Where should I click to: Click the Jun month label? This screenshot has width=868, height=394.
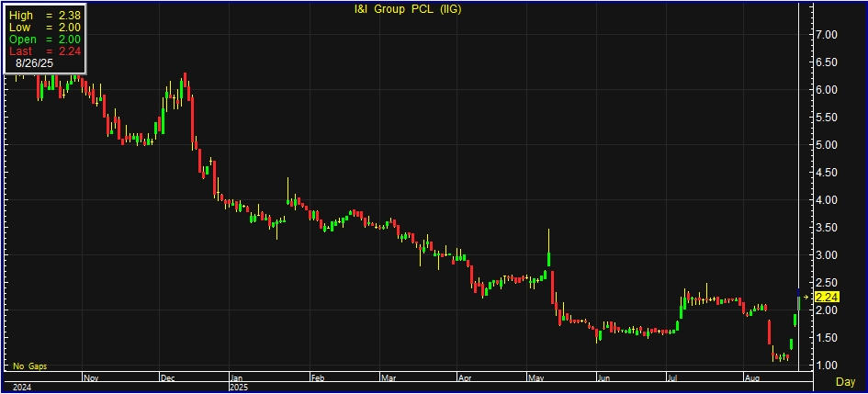point(604,377)
